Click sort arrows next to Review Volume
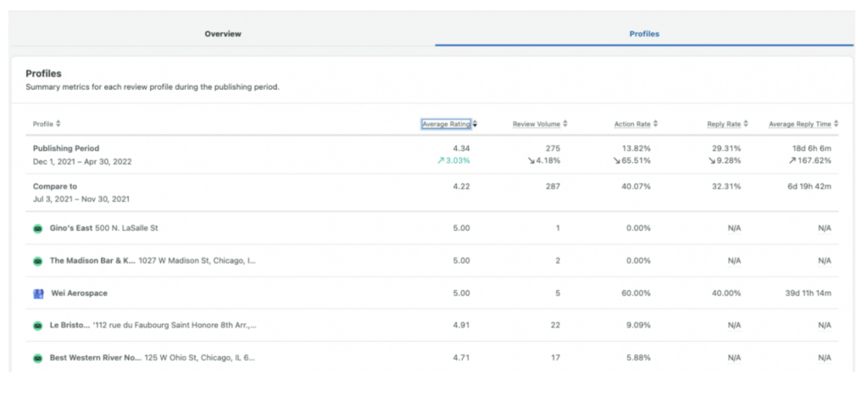Screen dimensions: 868x402 coord(565,124)
